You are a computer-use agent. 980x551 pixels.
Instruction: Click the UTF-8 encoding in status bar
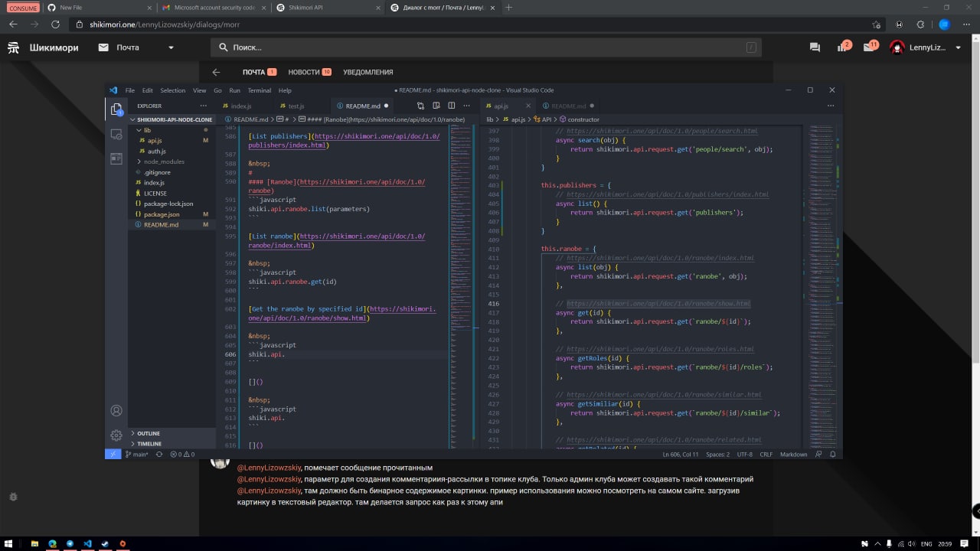tap(744, 454)
